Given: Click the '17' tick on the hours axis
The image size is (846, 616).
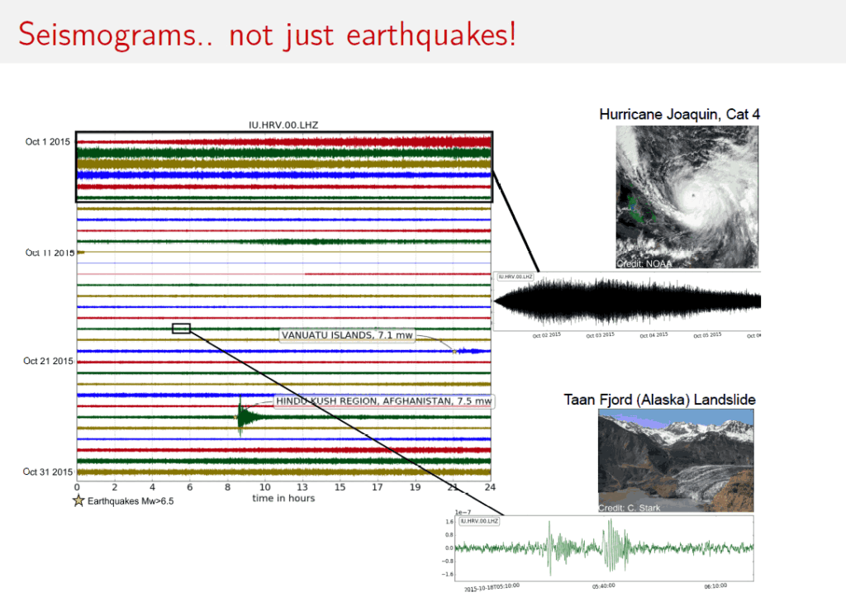Looking at the screenshot, I should click(377, 487).
